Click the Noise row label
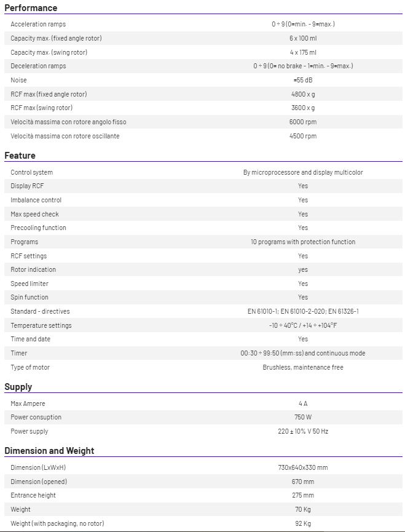This screenshot has height=532, width=405. click(18, 80)
